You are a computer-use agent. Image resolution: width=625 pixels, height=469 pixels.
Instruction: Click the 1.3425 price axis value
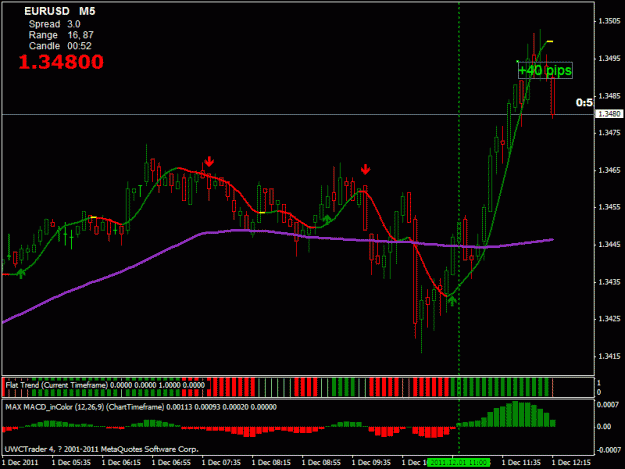[609, 319]
